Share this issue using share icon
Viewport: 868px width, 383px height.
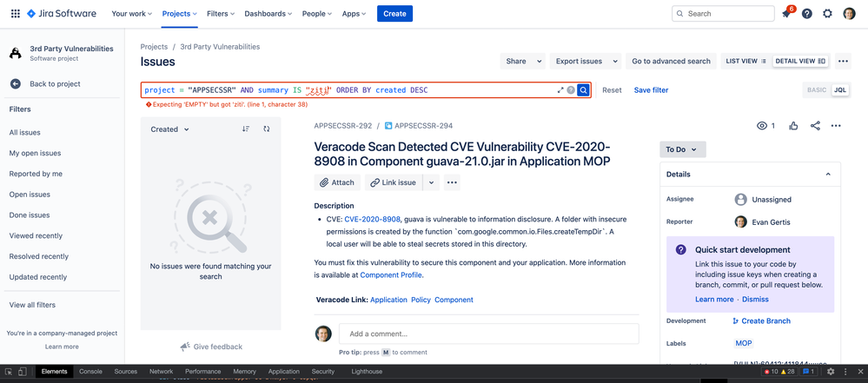tap(815, 126)
